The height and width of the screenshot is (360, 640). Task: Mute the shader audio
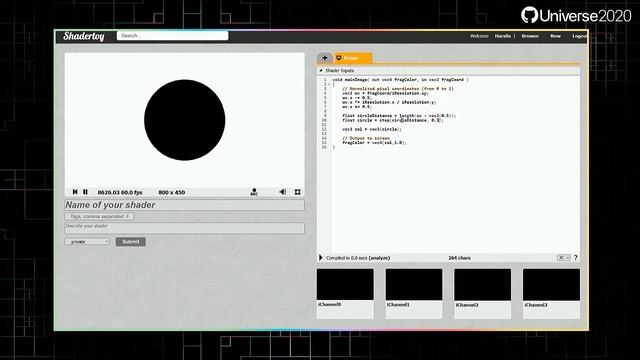pyautogui.click(x=282, y=192)
